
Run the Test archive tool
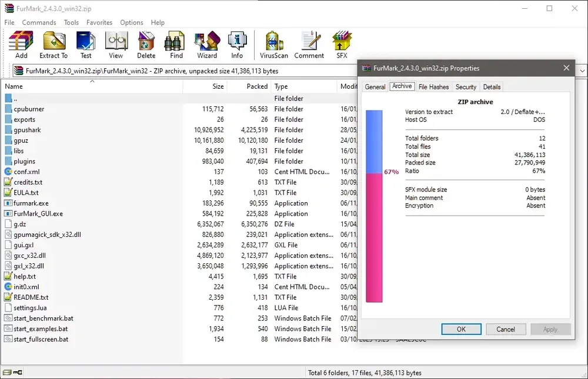pyautogui.click(x=86, y=45)
